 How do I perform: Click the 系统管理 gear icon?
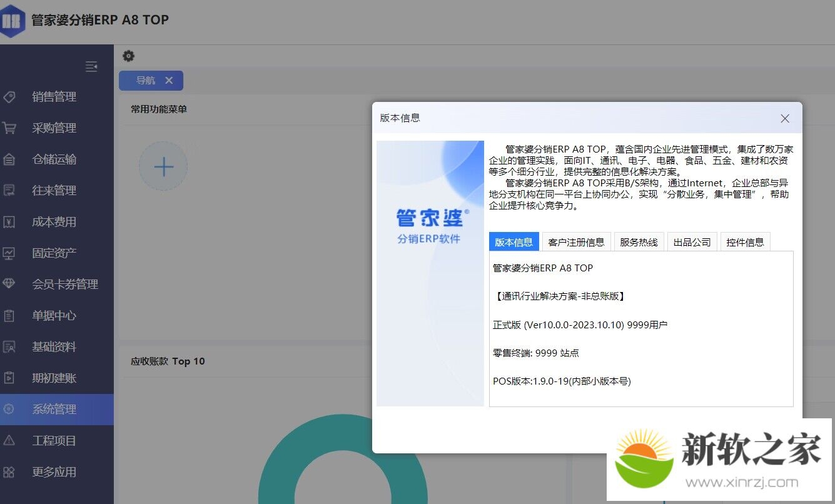[9, 409]
